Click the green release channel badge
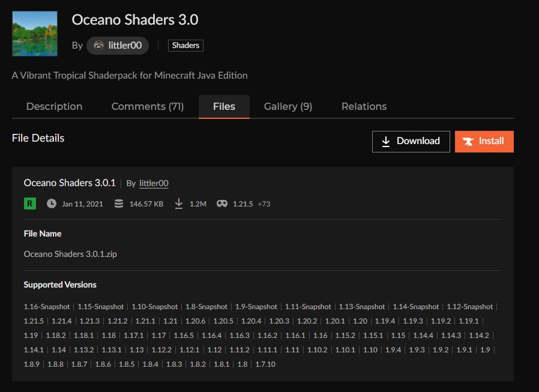Viewport: 539px width, 392px height. click(28, 204)
